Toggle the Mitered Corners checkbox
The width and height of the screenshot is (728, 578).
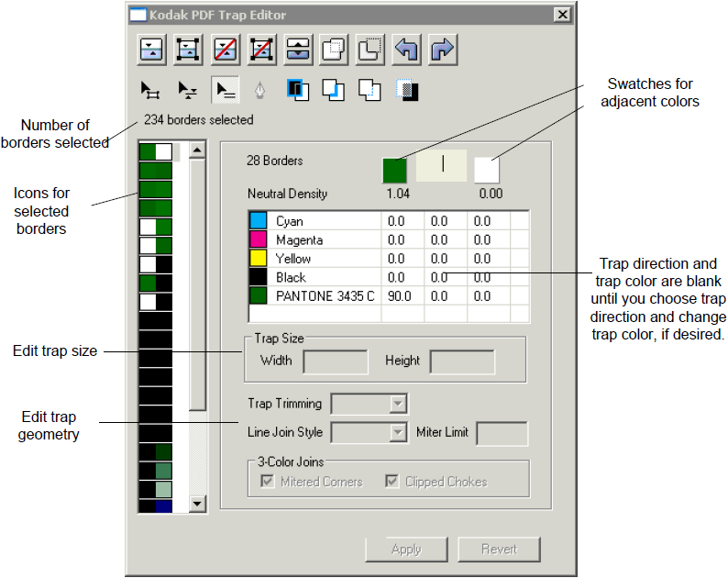[x=269, y=482]
